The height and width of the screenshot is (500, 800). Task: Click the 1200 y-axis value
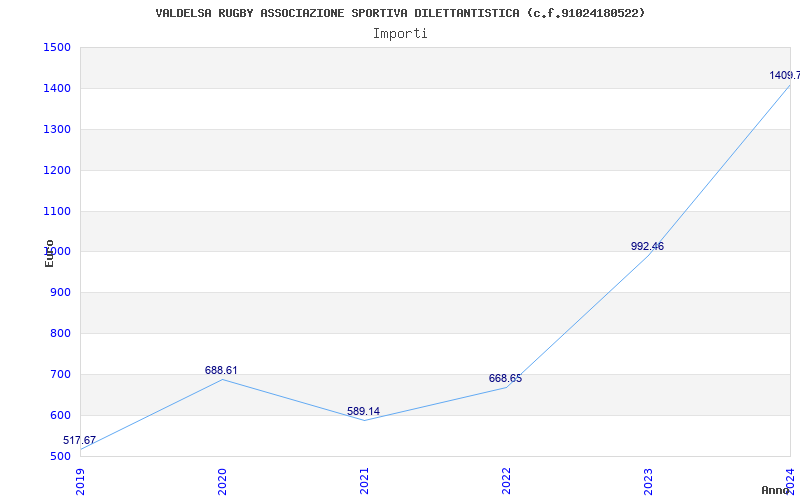[x=57, y=170]
